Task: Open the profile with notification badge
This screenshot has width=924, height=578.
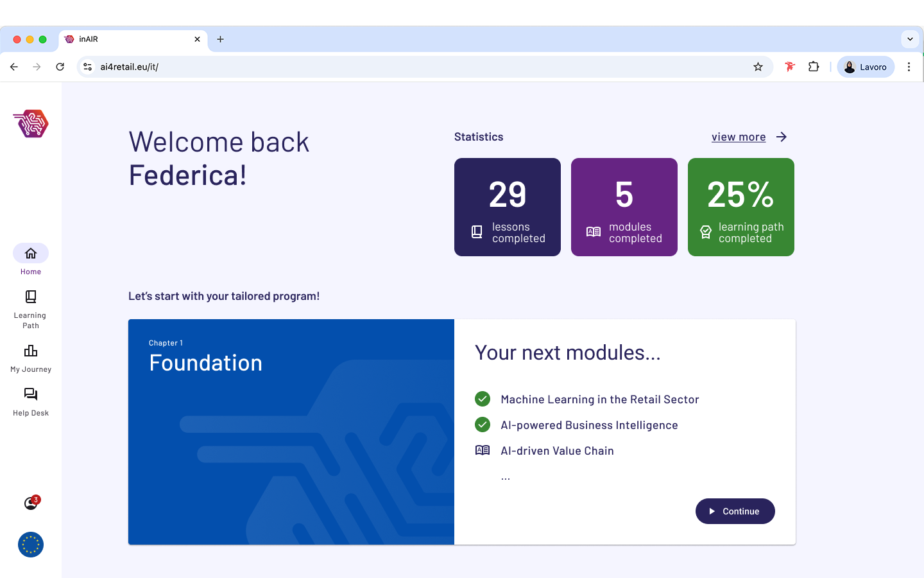Action: pyautogui.click(x=31, y=503)
